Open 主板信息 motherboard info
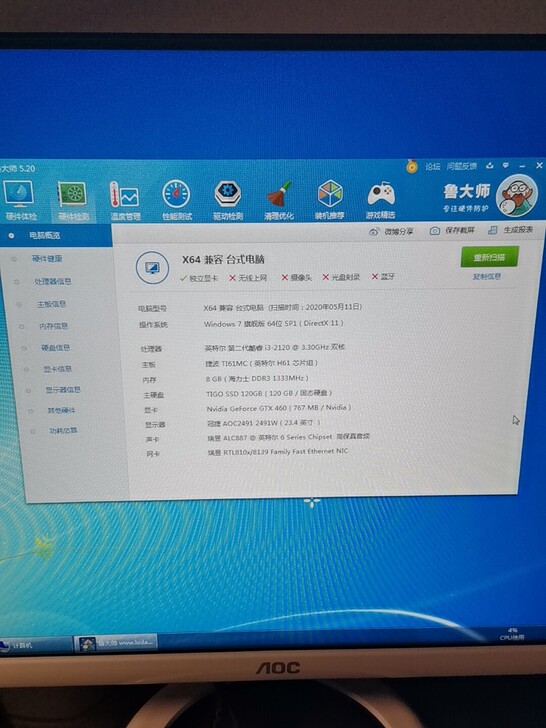This screenshot has width=546, height=728. (52, 304)
